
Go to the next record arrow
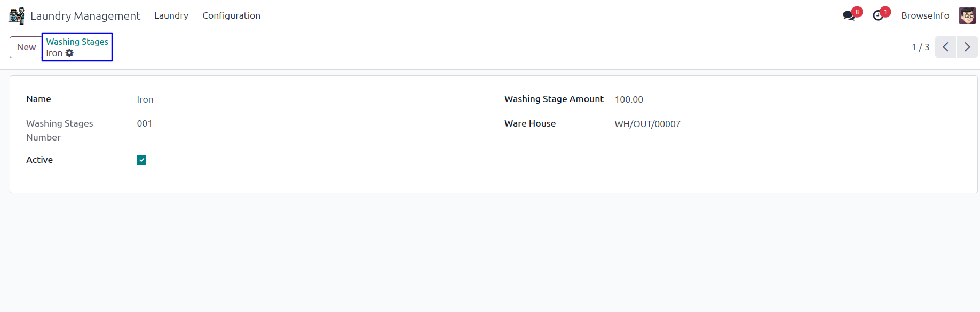(x=967, y=47)
